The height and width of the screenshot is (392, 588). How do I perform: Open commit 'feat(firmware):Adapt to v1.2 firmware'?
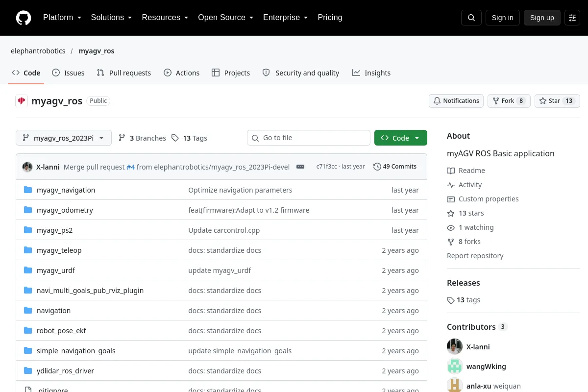tap(249, 210)
